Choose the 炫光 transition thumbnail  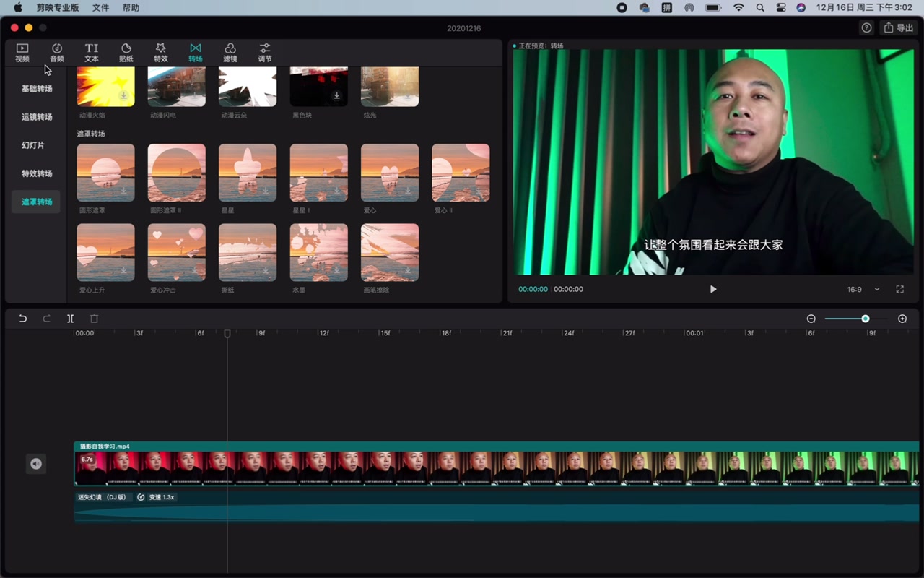click(x=390, y=87)
